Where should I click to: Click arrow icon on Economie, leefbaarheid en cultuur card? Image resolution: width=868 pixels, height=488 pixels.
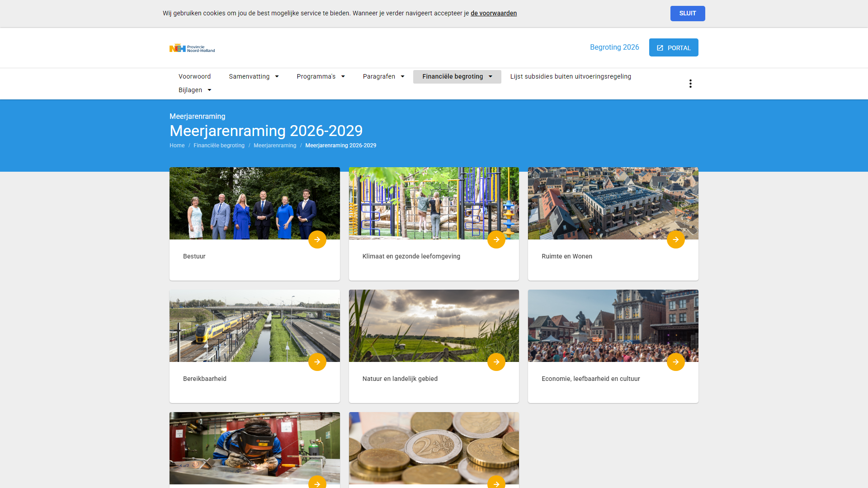[x=675, y=362]
